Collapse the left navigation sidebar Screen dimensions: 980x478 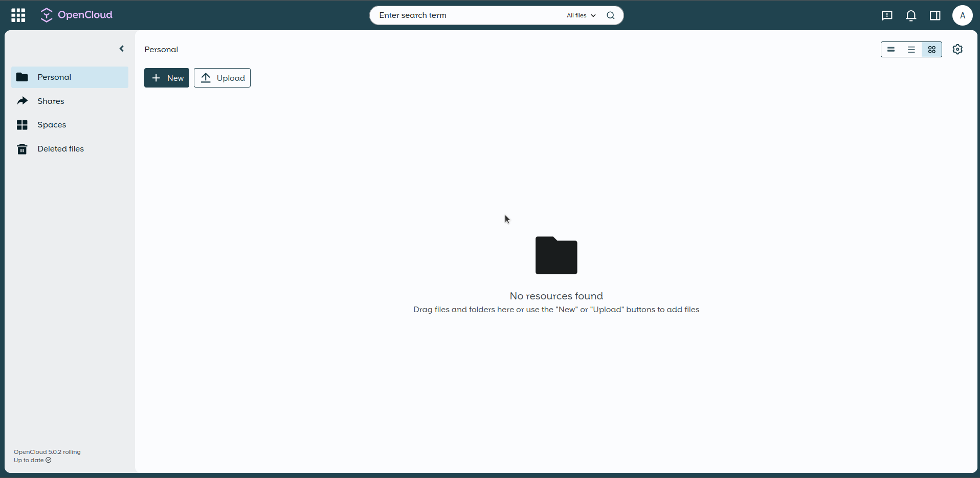(122, 49)
